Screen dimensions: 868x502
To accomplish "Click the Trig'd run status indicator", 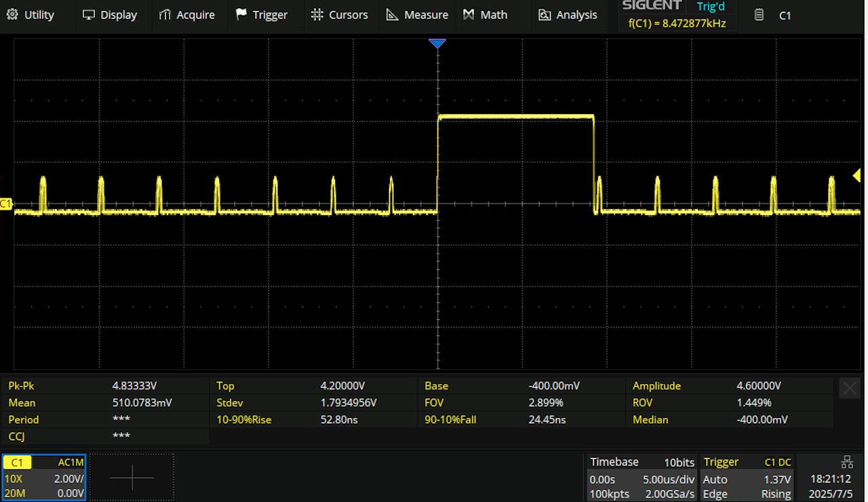I will click(710, 7).
